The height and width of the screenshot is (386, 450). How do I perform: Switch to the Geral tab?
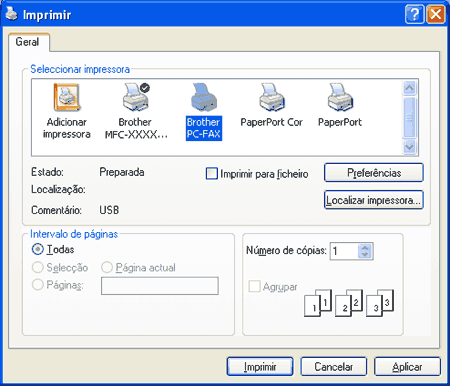pyautogui.click(x=27, y=42)
